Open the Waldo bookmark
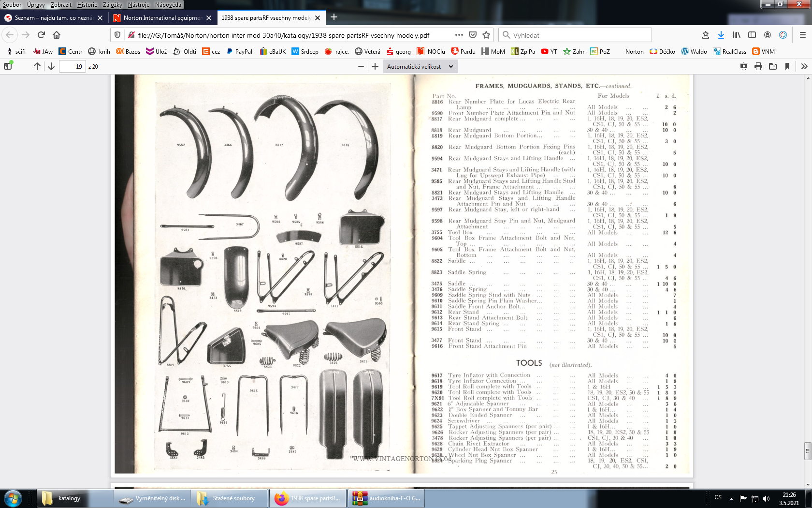Viewport: 812px width, 508px height. [x=694, y=51]
